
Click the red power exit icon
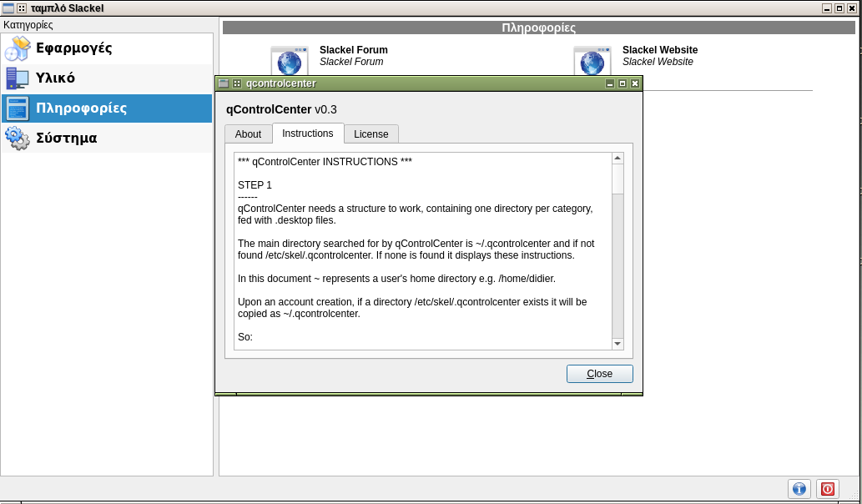coord(827,489)
